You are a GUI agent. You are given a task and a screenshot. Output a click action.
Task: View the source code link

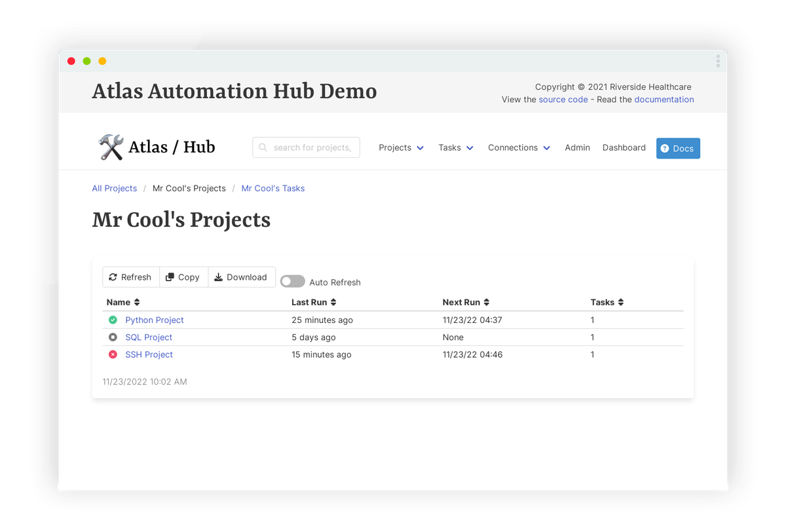pyautogui.click(x=563, y=99)
